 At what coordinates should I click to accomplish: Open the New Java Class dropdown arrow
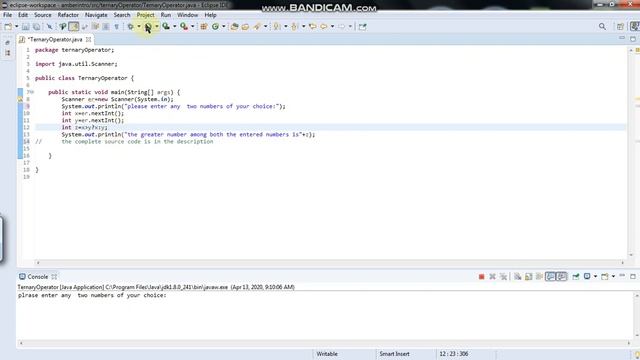coord(224,27)
